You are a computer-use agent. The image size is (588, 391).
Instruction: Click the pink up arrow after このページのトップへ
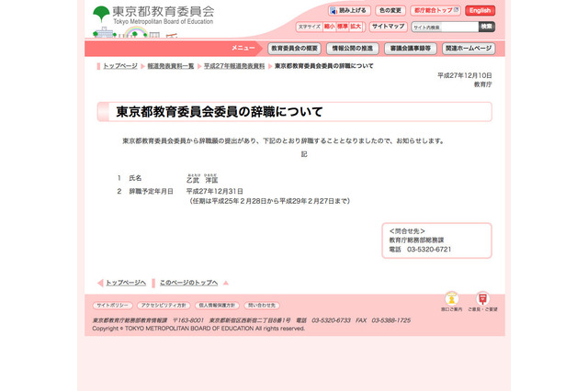[x=226, y=283]
